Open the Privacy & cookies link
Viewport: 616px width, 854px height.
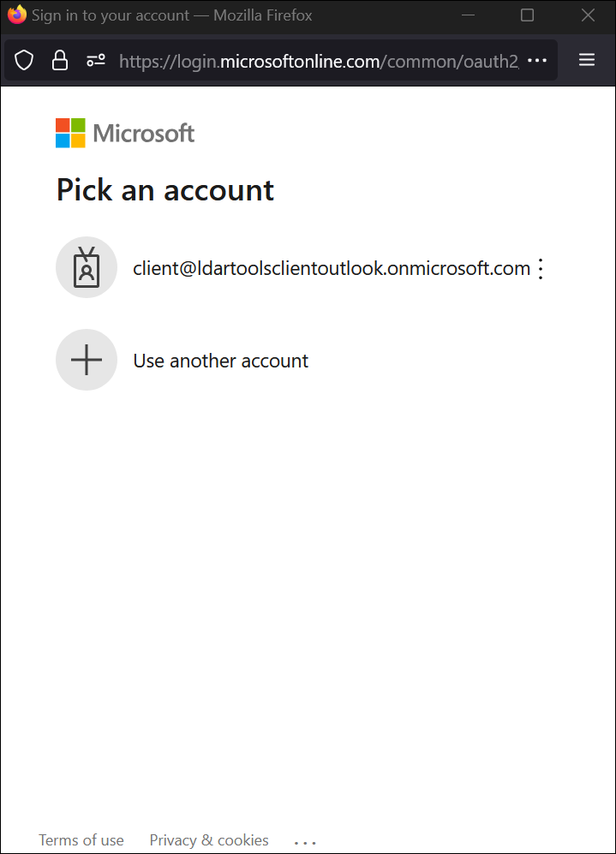pyautogui.click(x=209, y=840)
